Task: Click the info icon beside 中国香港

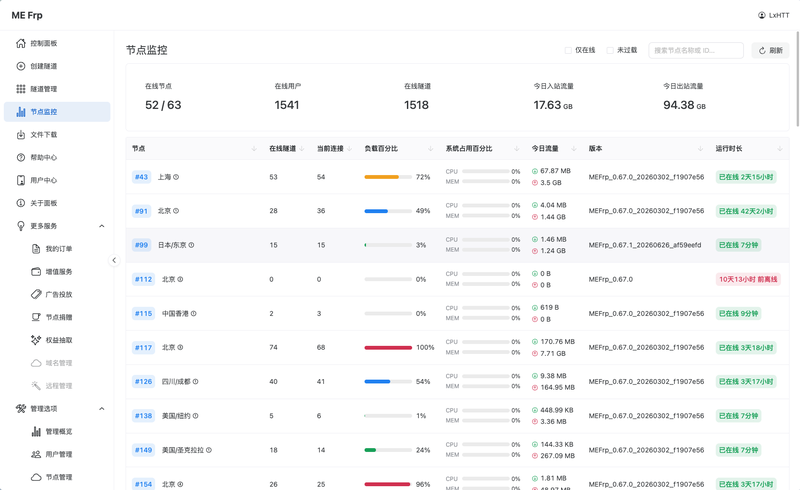Action: click(193, 313)
